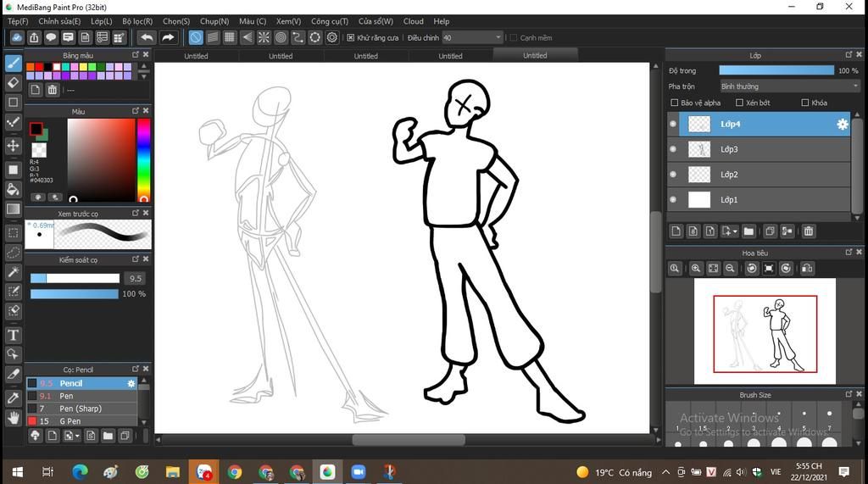Enable the Bảo vệ alpha checkbox
The image size is (868, 484).
coord(674,103)
